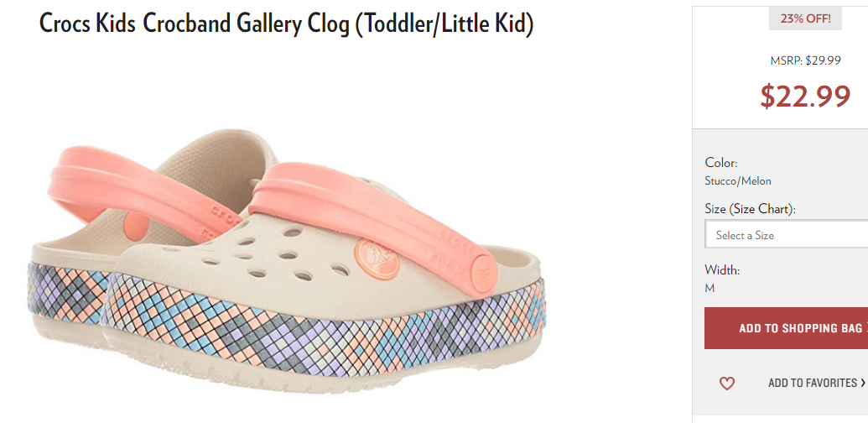Image resolution: width=868 pixels, height=423 pixels.
Task: Click the chevron next to Add to Favorites
Action: click(x=863, y=383)
